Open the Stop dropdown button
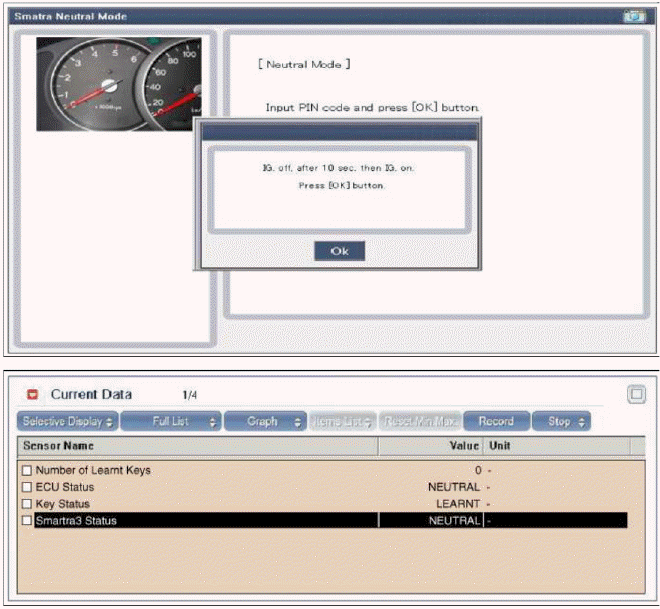The height and width of the screenshot is (609, 660). pos(562,421)
